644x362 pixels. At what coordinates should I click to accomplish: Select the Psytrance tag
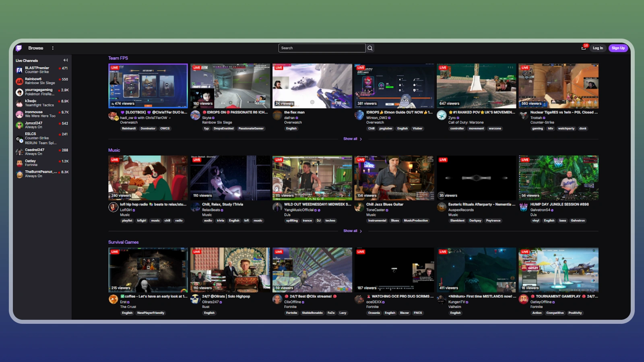pyautogui.click(x=493, y=221)
